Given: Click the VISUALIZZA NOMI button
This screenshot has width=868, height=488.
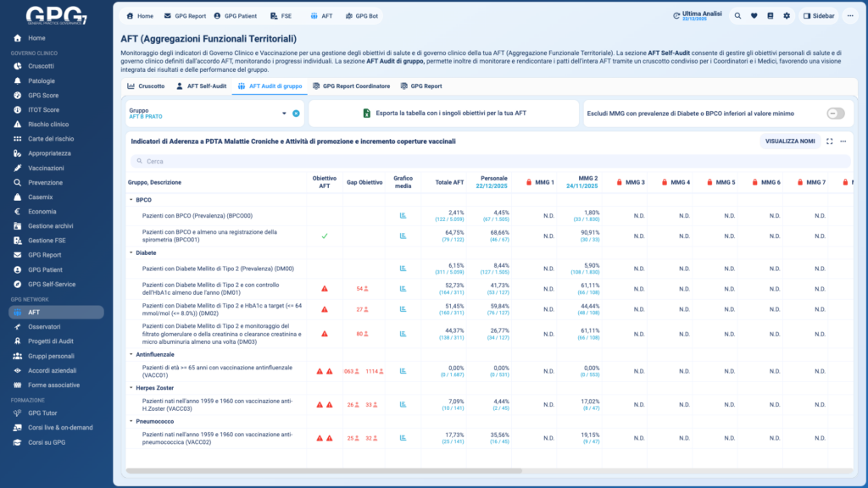Looking at the screenshot, I should 788,141.
